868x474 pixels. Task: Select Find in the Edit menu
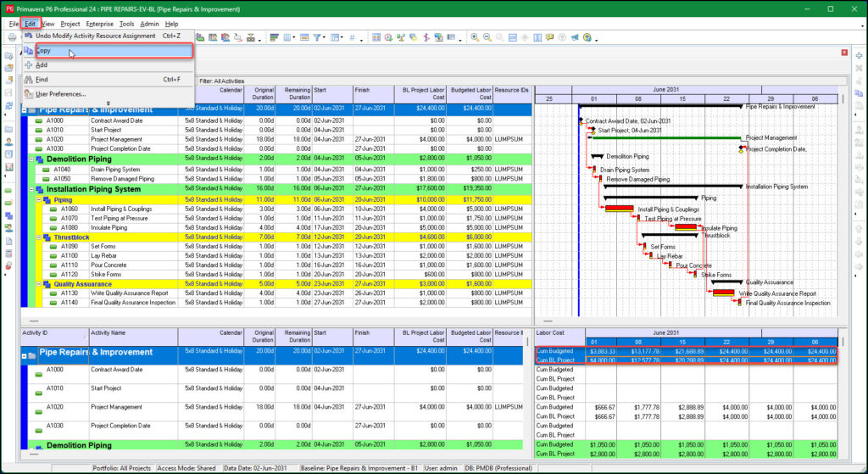(x=42, y=79)
